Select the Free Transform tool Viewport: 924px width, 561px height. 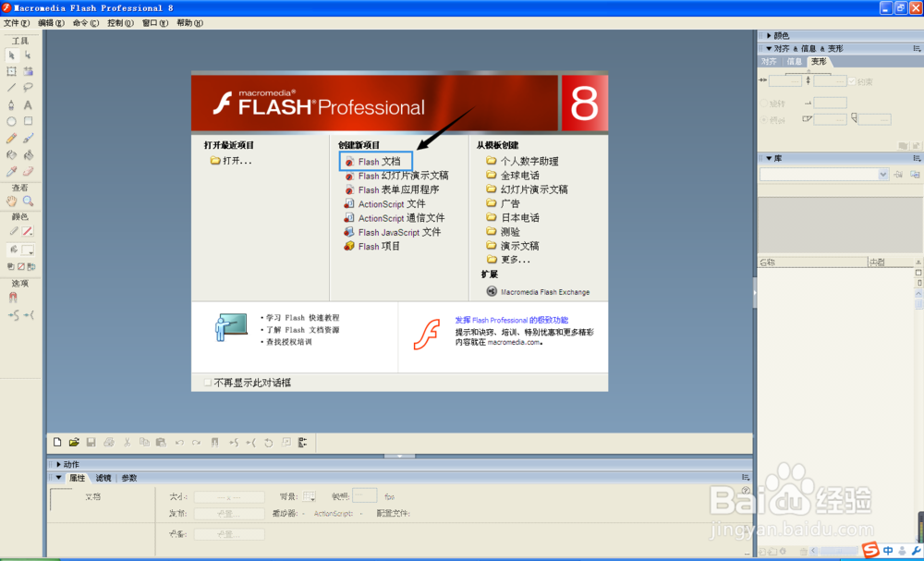click(x=12, y=71)
